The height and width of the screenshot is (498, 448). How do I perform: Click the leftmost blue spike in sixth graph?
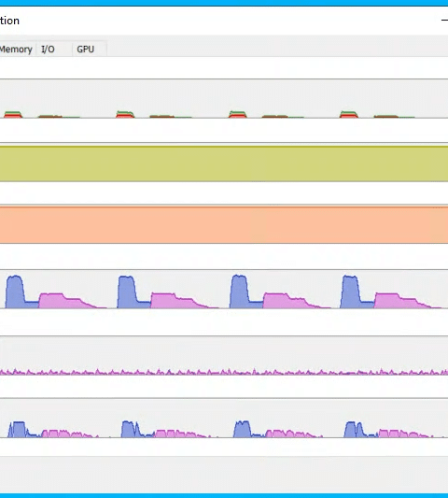(x=18, y=430)
